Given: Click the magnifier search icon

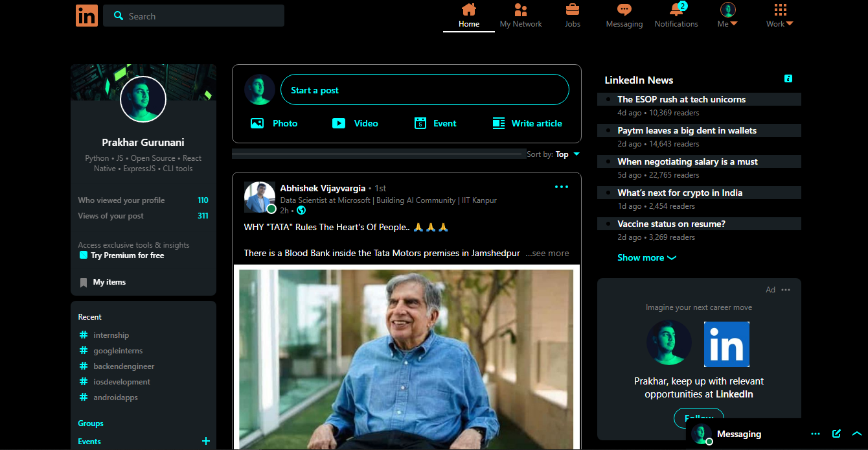Looking at the screenshot, I should tap(119, 16).
